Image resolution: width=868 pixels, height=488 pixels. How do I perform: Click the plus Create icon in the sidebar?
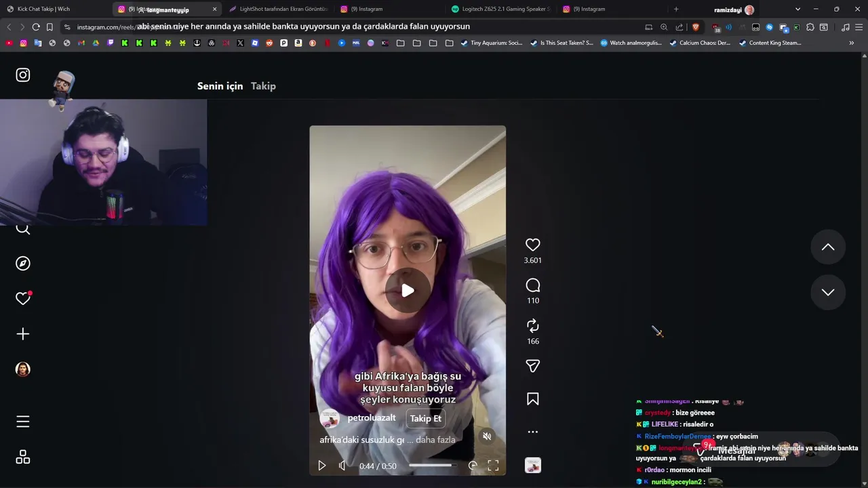(x=23, y=334)
